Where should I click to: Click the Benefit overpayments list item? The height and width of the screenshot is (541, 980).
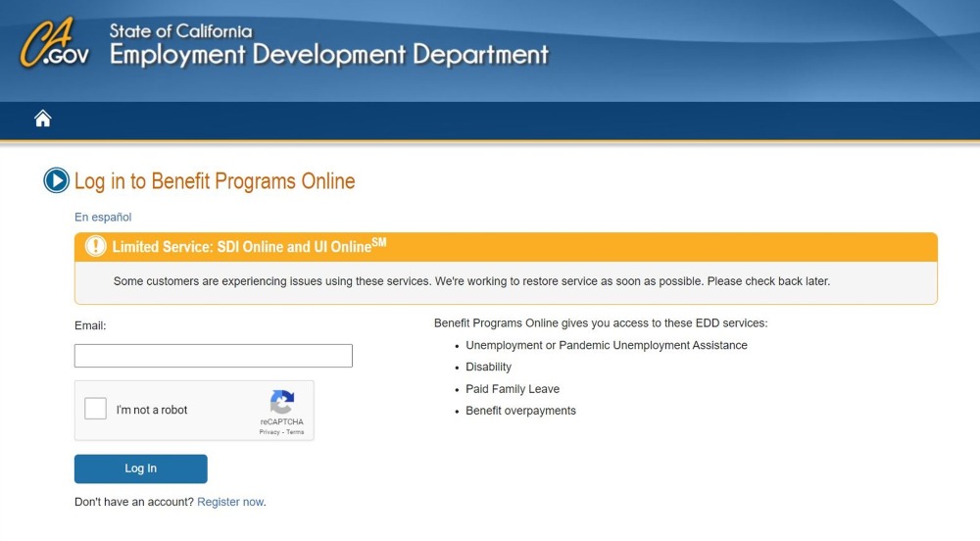520,411
